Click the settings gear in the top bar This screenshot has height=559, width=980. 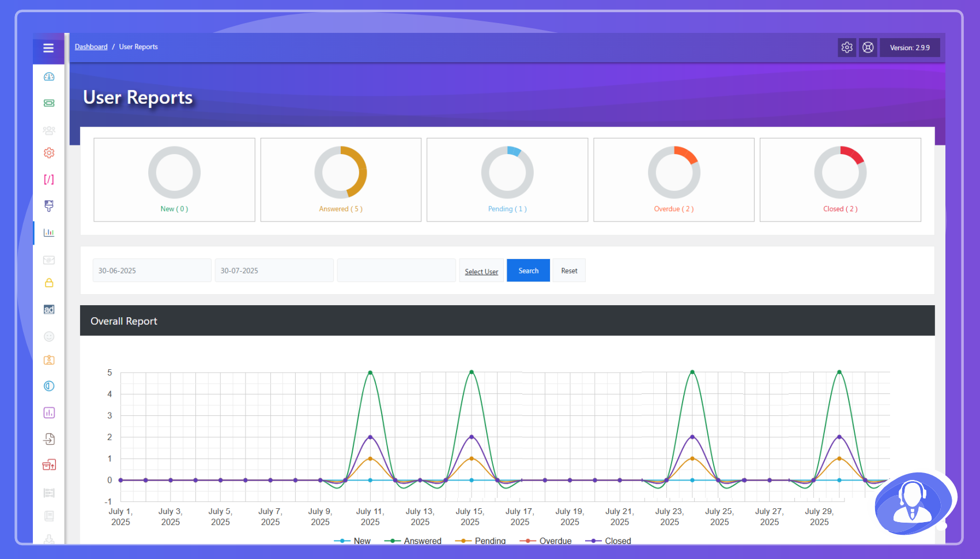tap(847, 47)
